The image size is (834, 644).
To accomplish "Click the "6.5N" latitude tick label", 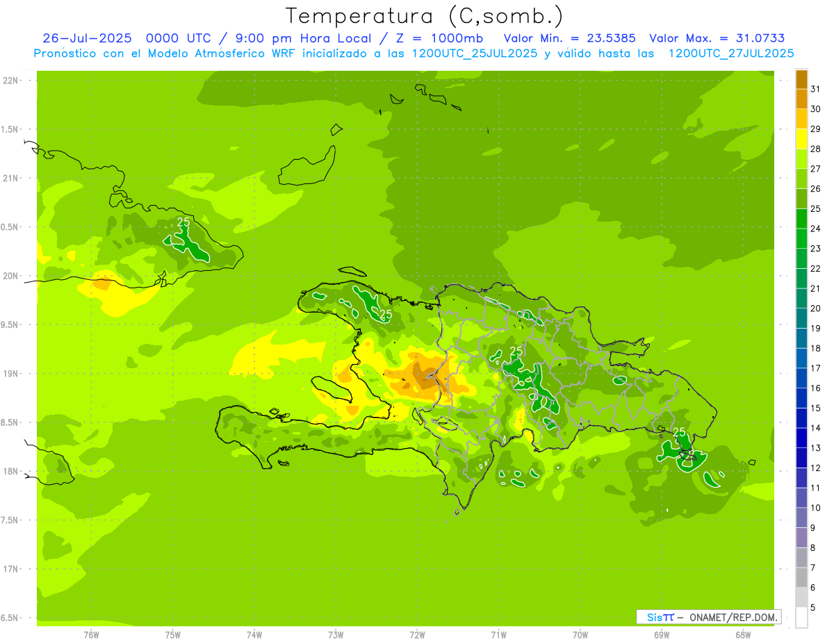I will coord(10,618).
